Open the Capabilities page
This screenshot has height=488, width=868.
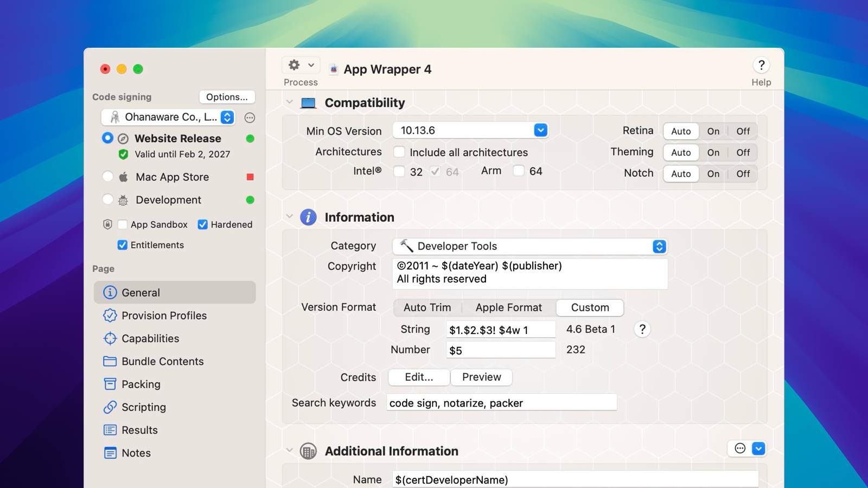click(x=150, y=338)
